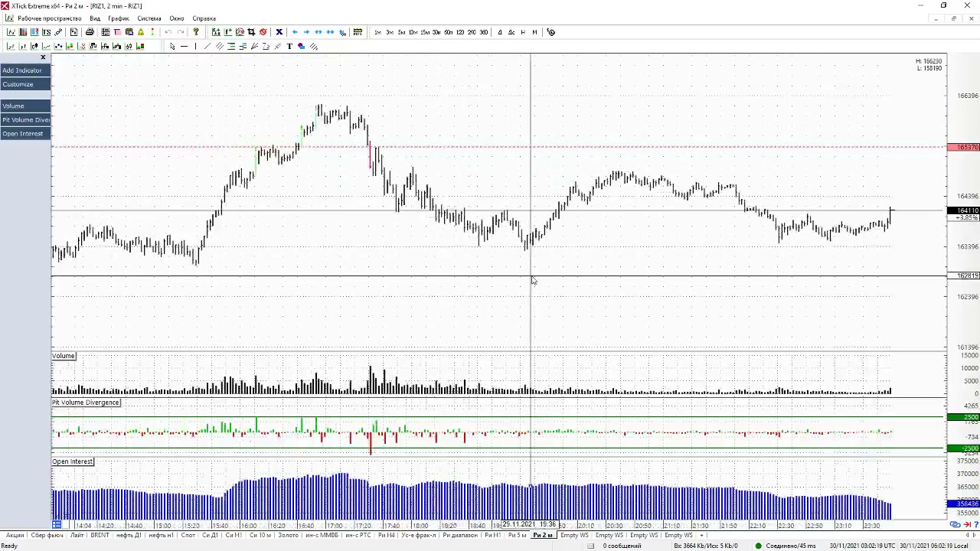Select the horizontal line drawing tool
980x551 pixels.
(184, 47)
